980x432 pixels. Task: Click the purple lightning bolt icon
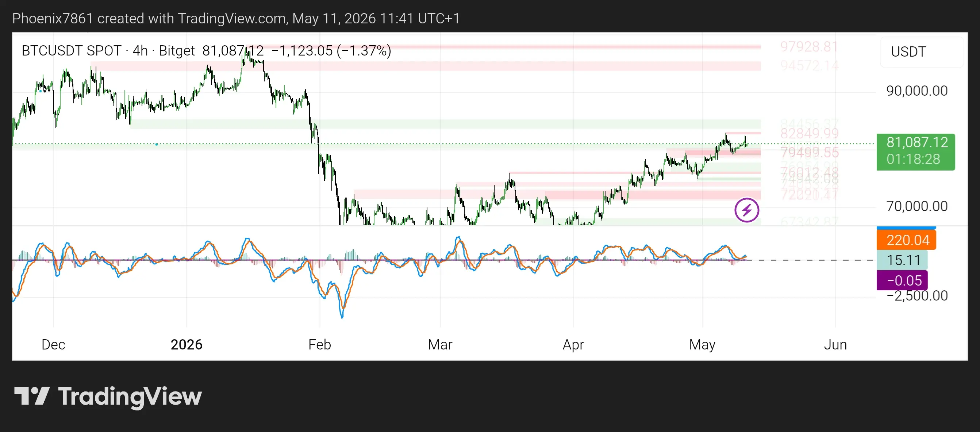click(746, 210)
